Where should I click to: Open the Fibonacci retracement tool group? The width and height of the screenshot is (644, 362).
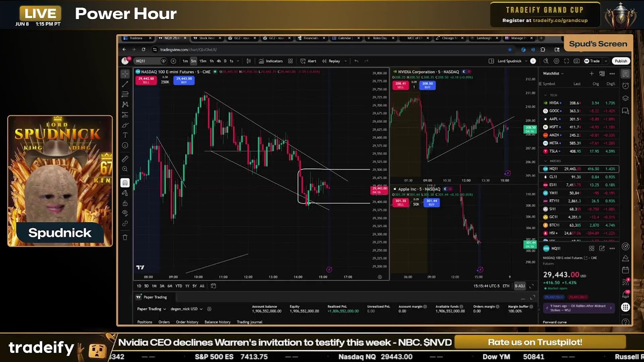tap(125, 94)
